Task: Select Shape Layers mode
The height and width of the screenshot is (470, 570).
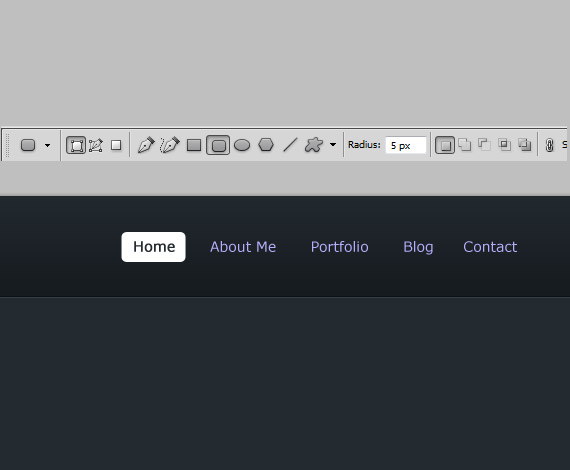Action: click(76, 145)
